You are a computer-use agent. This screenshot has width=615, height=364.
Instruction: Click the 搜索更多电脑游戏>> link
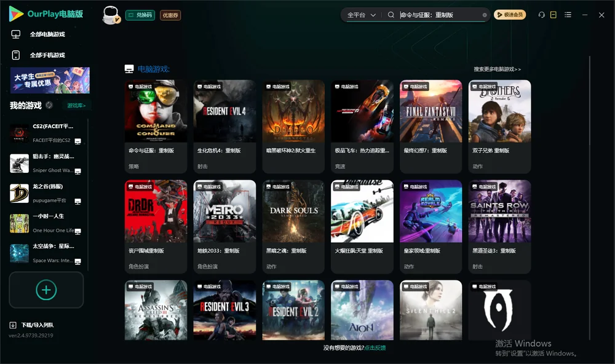(x=497, y=69)
